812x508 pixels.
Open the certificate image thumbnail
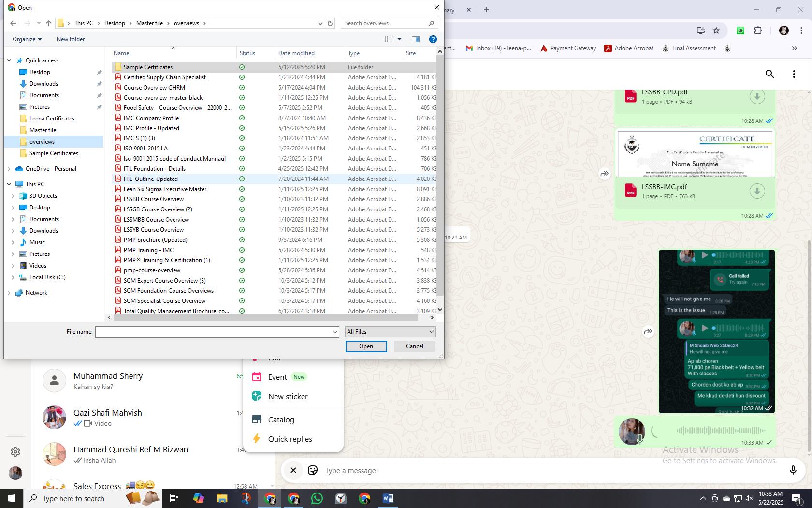click(695, 154)
